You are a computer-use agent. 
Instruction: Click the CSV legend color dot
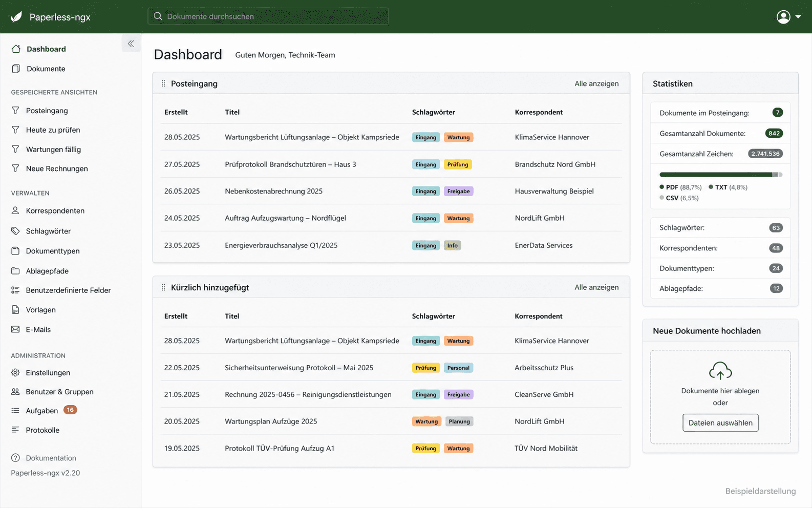tap(662, 198)
